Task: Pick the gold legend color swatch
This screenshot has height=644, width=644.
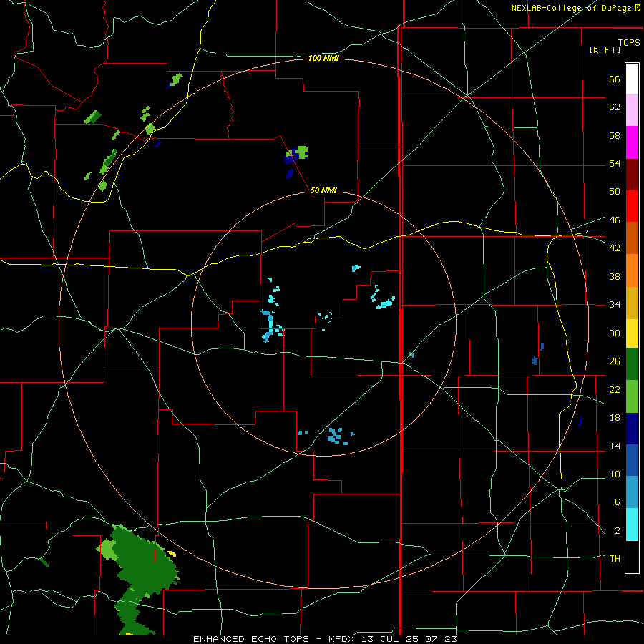Action: point(632,302)
